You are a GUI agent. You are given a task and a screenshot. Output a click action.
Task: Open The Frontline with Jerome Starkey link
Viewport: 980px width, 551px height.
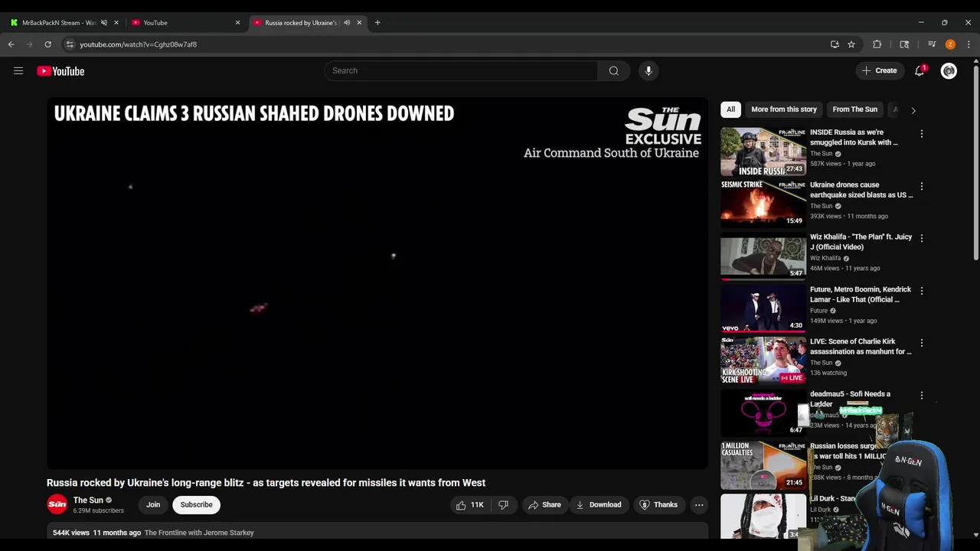point(199,533)
